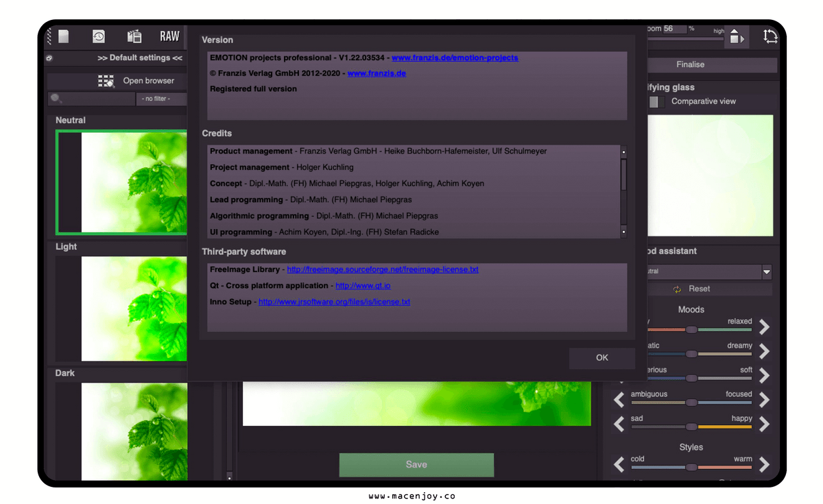Click right arrow beside the soft slider
This screenshot has height=504, width=823.
[764, 375]
